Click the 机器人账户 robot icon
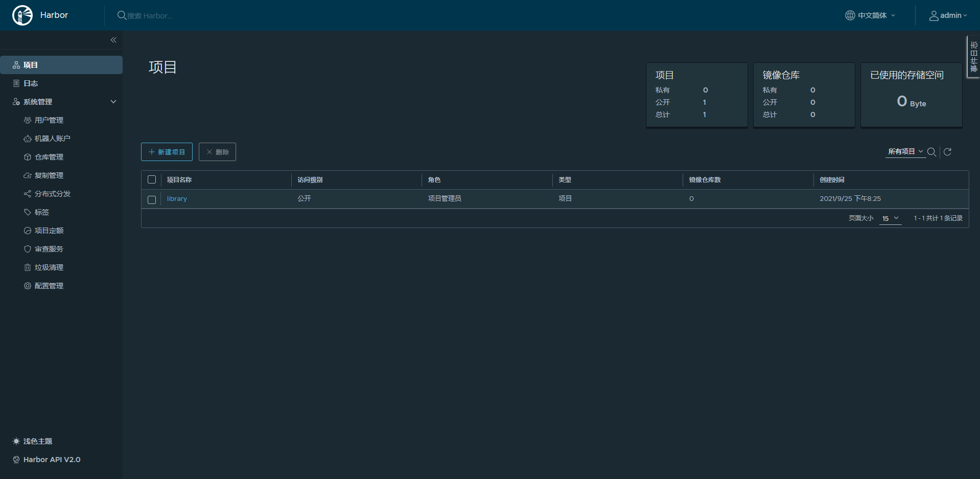This screenshot has height=479, width=980. click(x=28, y=139)
